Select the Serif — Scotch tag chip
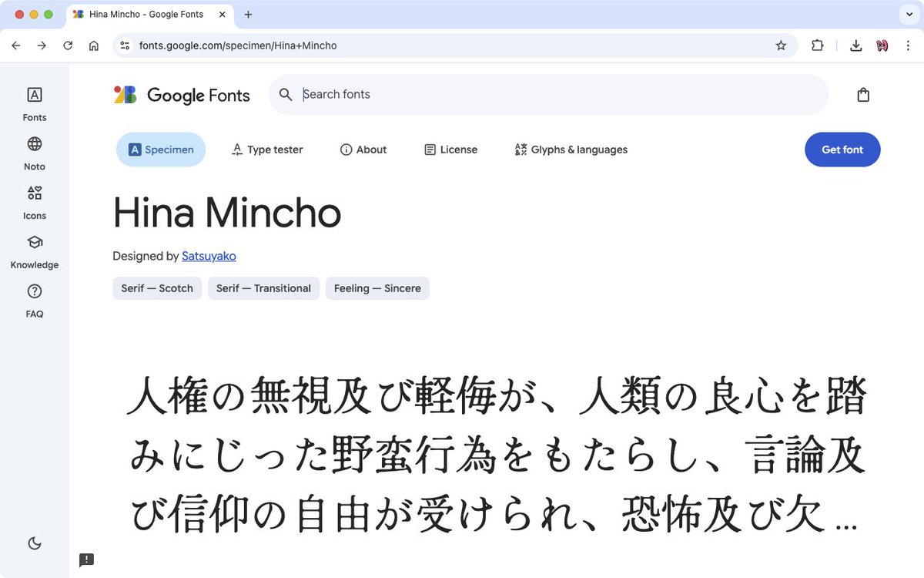The width and height of the screenshot is (924, 578). tap(157, 288)
